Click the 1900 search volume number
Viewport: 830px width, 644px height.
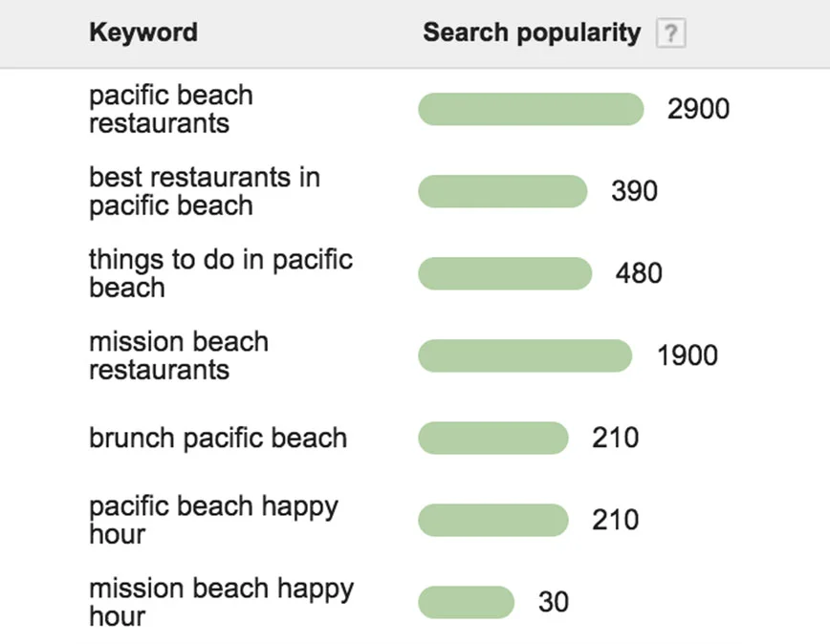[x=688, y=355]
